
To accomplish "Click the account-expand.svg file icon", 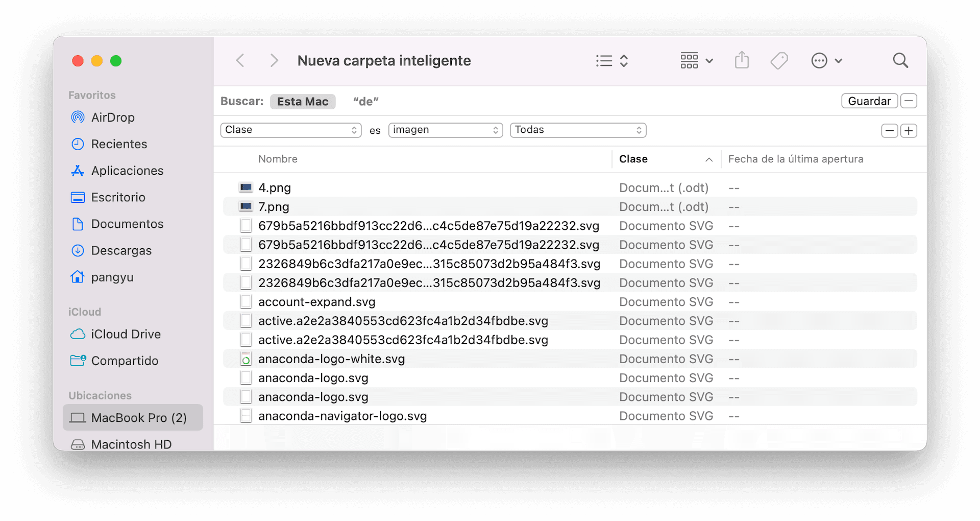I will coord(246,302).
